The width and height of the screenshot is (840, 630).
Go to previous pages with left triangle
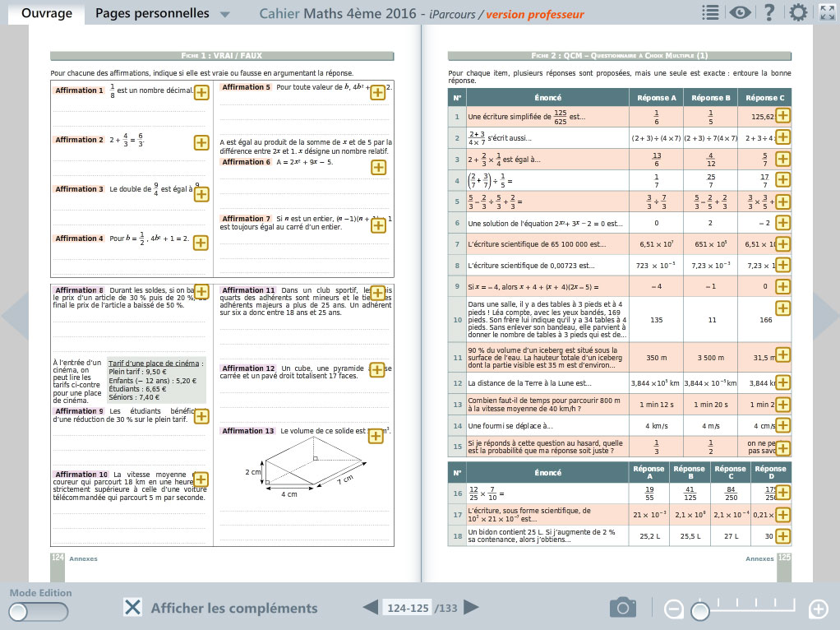370,608
